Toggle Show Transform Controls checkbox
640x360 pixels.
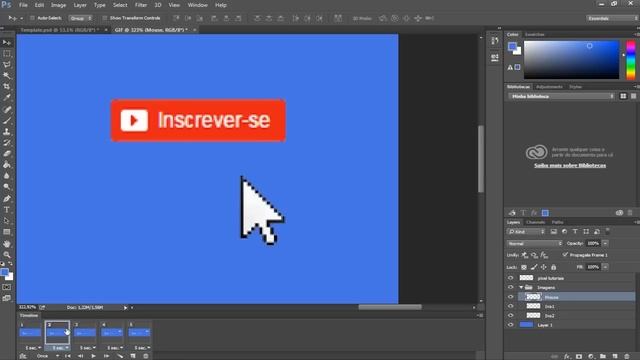pos(104,18)
